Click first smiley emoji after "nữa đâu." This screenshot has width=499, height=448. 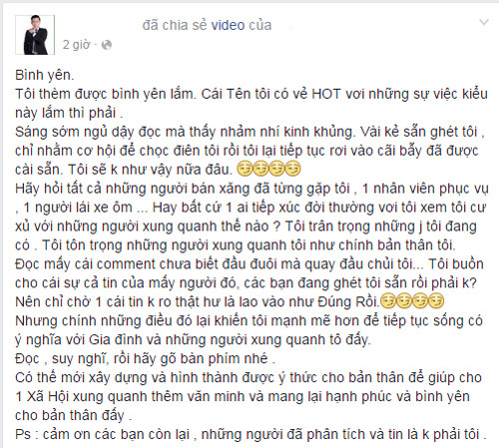pos(245,169)
